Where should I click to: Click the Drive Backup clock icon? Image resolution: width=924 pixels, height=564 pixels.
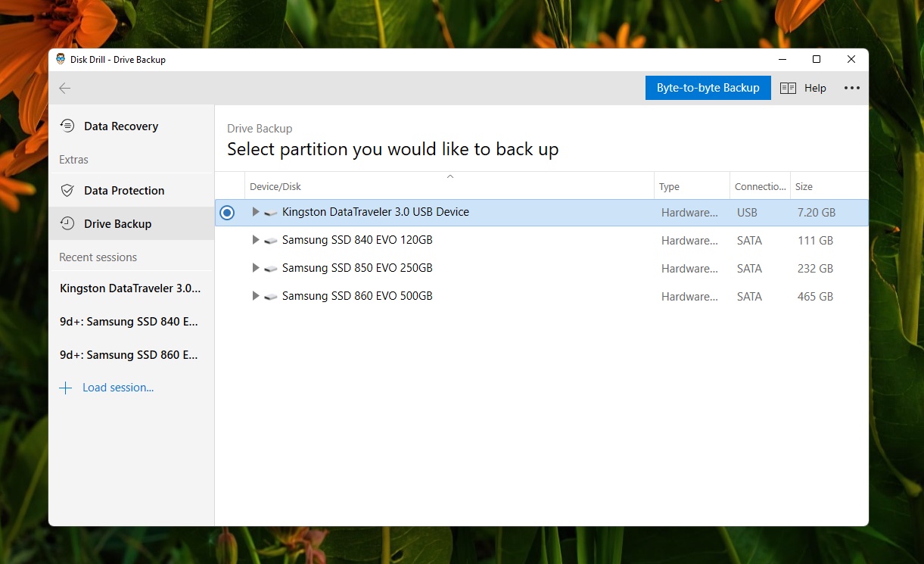click(x=67, y=224)
